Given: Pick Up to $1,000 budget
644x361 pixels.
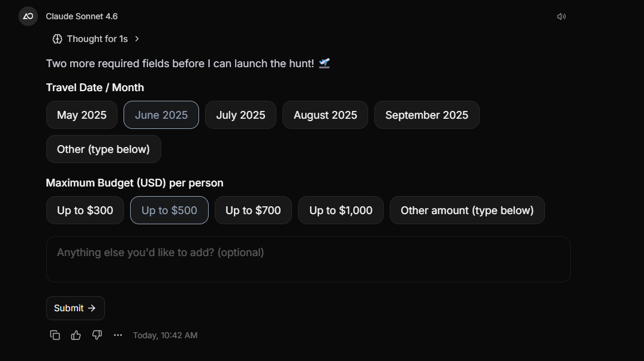Looking at the screenshot, I should pos(341,210).
